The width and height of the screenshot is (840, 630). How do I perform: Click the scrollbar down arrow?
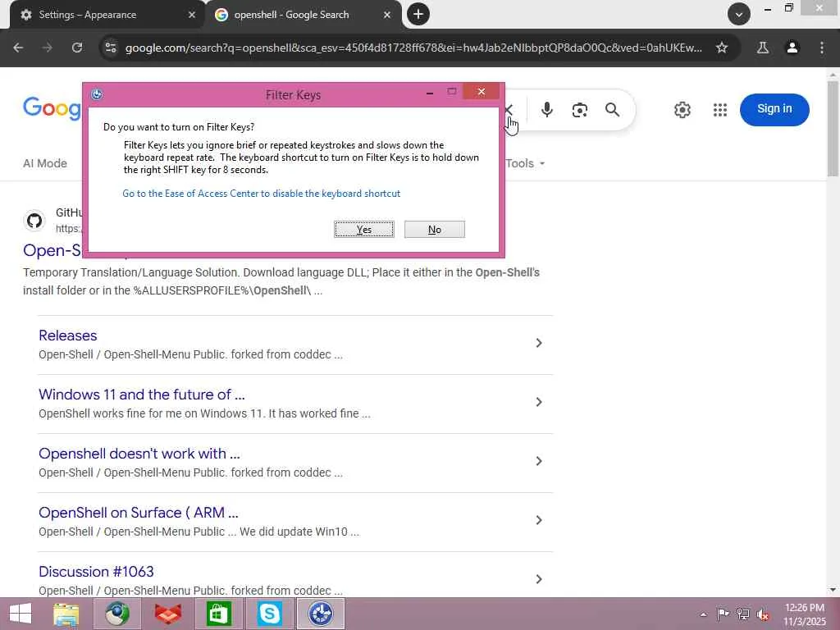tap(833, 590)
